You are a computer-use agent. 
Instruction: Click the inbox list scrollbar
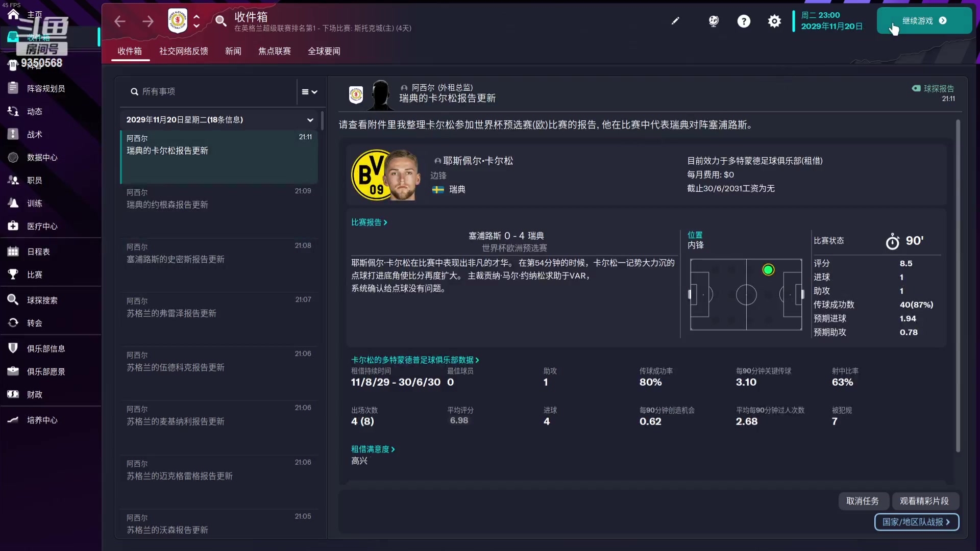(x=322, y=120)
